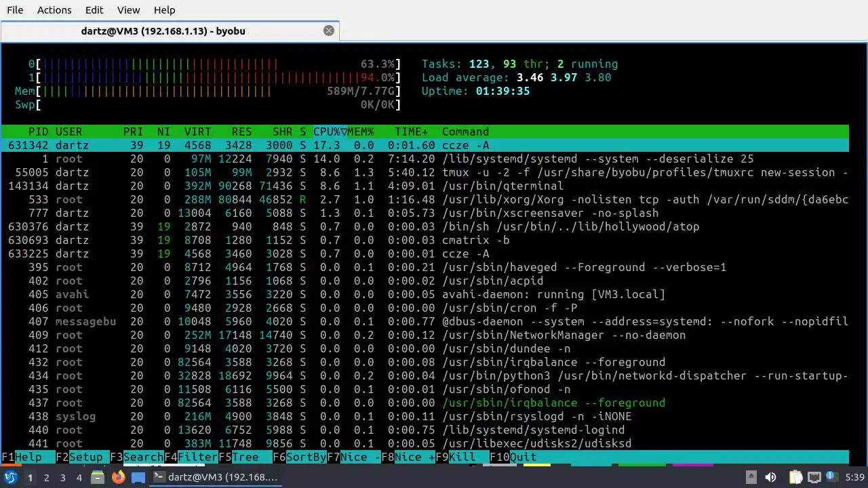Screen dimensions: 868x488
Task: Select the /lib/systemd/systemd --system process row
Action: (425, 159)
